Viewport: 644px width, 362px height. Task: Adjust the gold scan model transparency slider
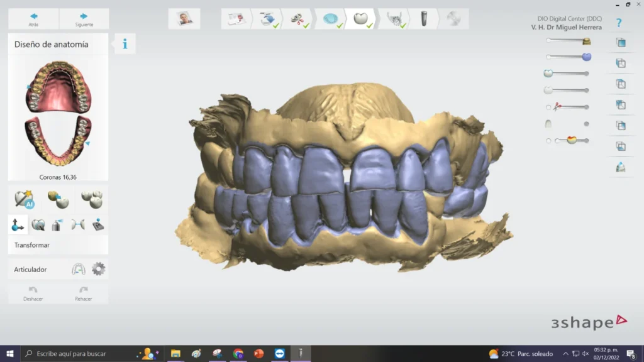click(569, 41)
